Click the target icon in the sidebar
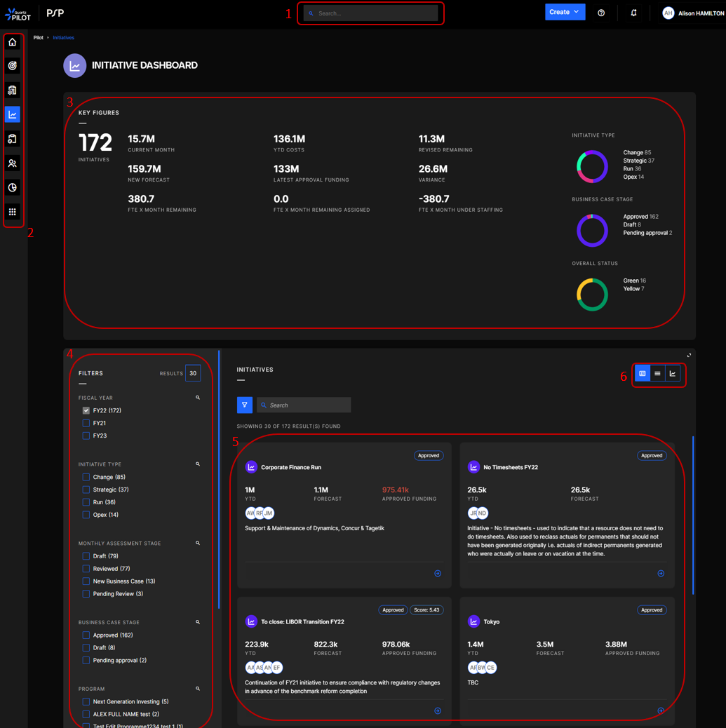 [13, 66]
